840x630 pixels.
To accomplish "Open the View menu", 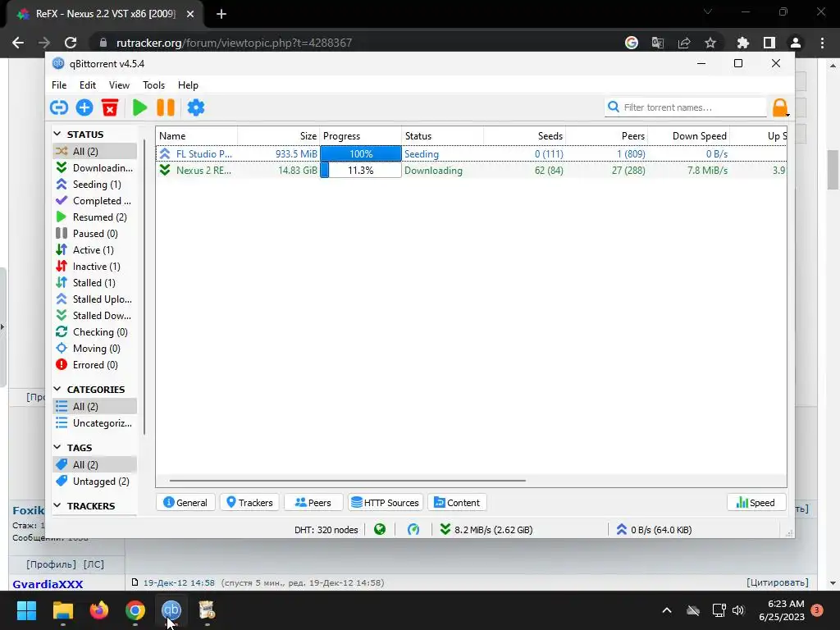I will [119, 85].
